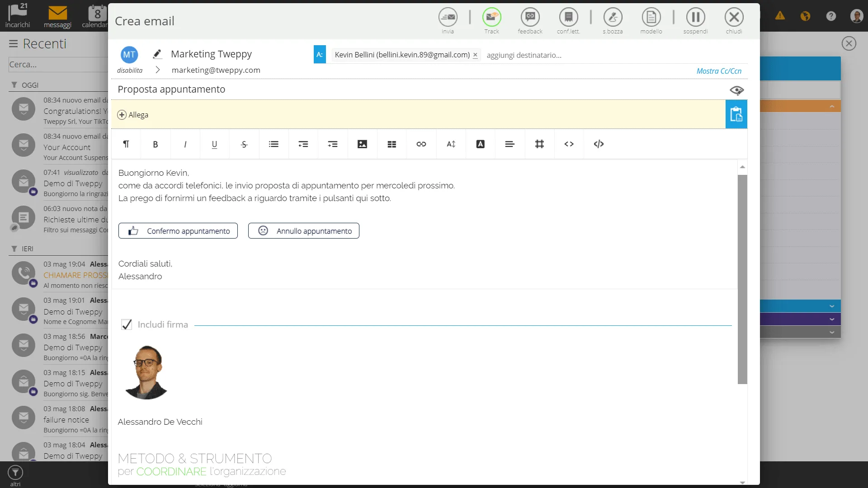The width and height of the screenshot is (868, 488).
Task: Click the yellow warning alert icon
Action: pyautogui.click(x=780, y=16)
